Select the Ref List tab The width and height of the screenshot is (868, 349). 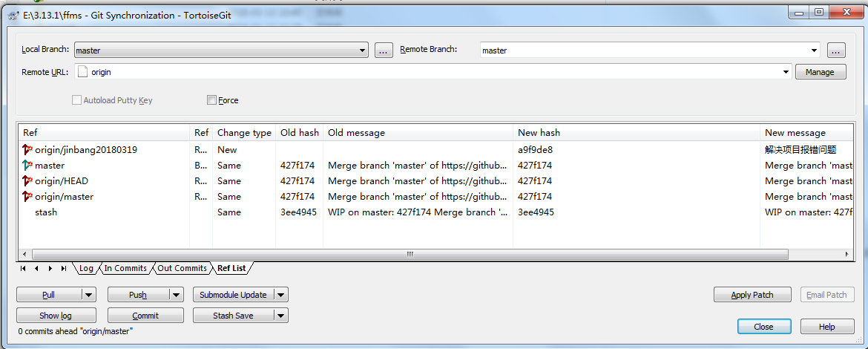(231, 268)
